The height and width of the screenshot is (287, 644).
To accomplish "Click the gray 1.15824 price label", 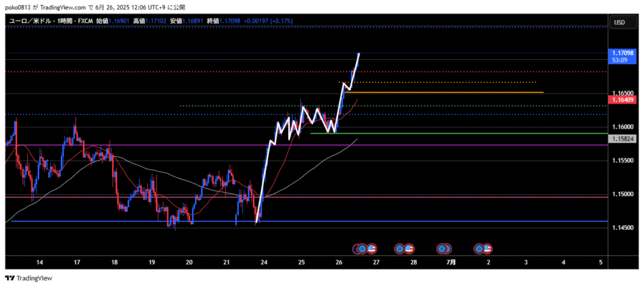I will point(622,138).
